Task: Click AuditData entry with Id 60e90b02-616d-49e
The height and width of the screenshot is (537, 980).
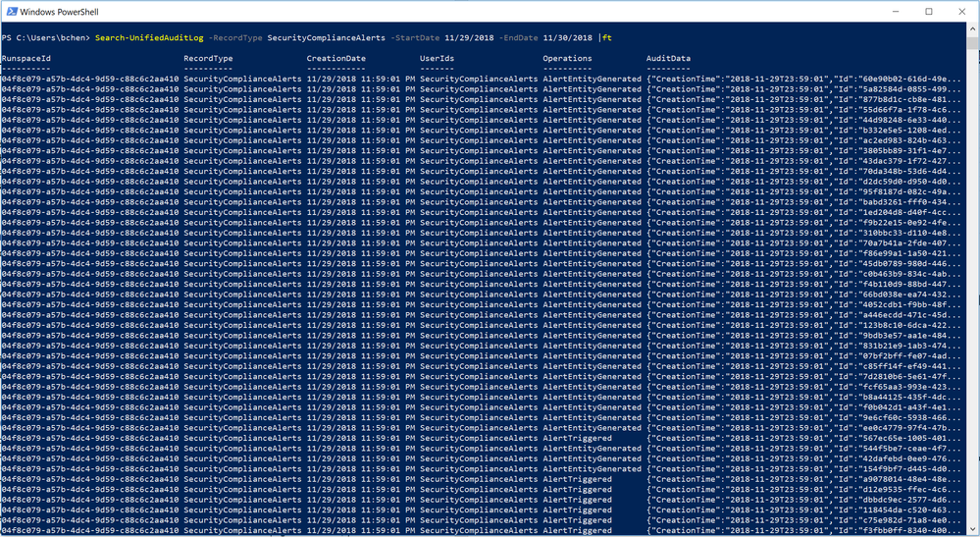Action: click(804, 79)
